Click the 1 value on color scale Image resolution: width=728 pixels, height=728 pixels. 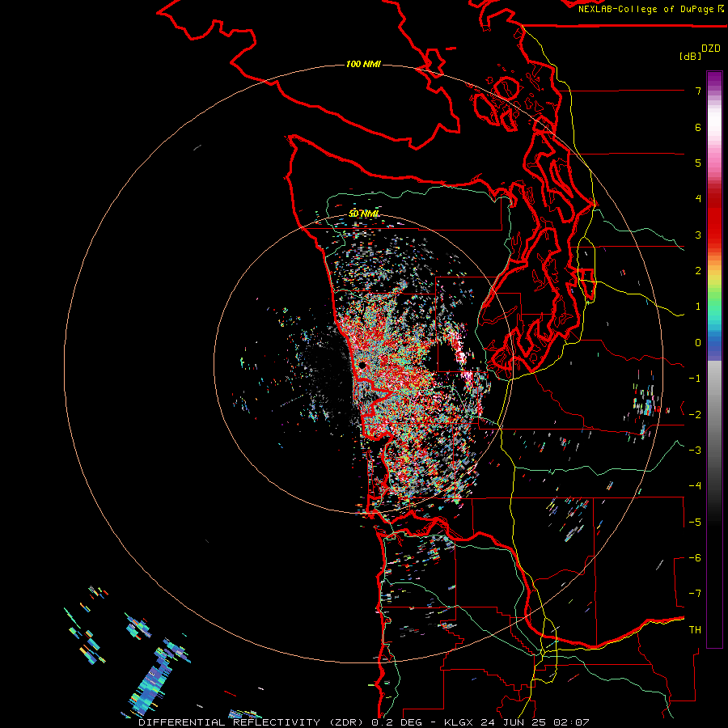(x=698, y=307)
